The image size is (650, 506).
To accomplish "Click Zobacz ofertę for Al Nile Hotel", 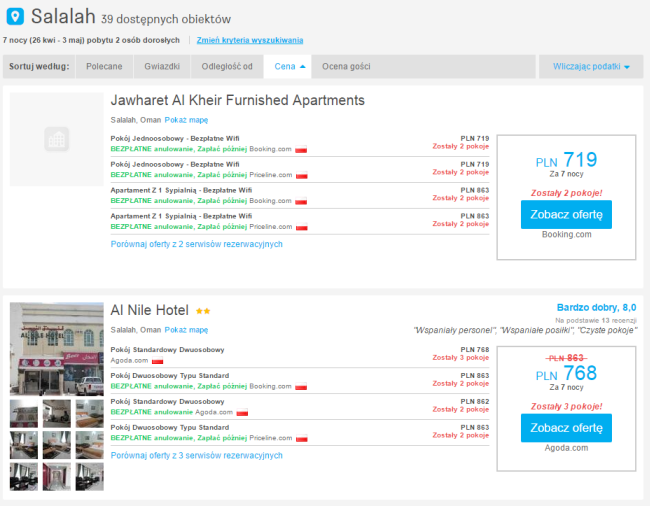I will click(566, 428).
